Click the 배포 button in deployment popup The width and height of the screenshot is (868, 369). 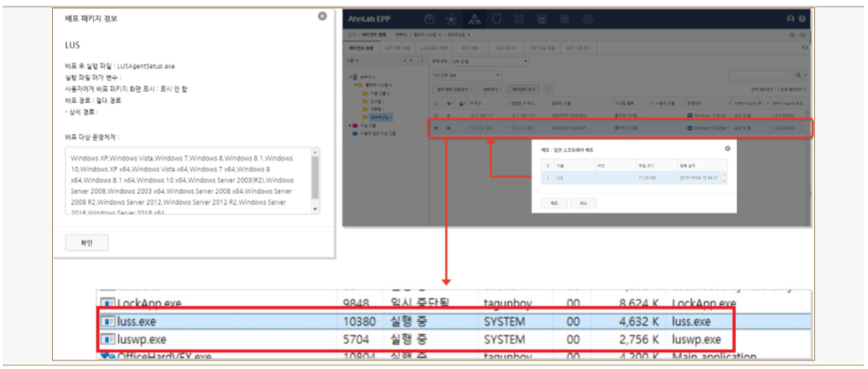tap(553, 203)
